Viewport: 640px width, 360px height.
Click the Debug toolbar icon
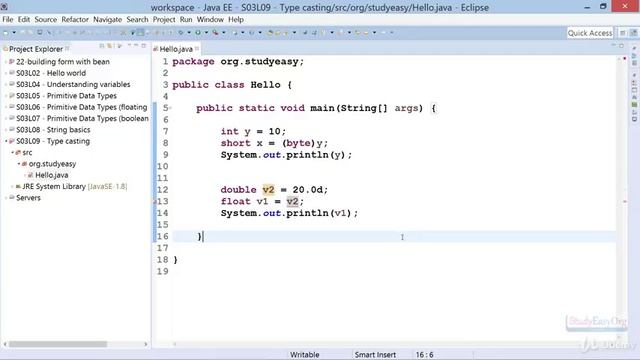[x=180, y=33]
